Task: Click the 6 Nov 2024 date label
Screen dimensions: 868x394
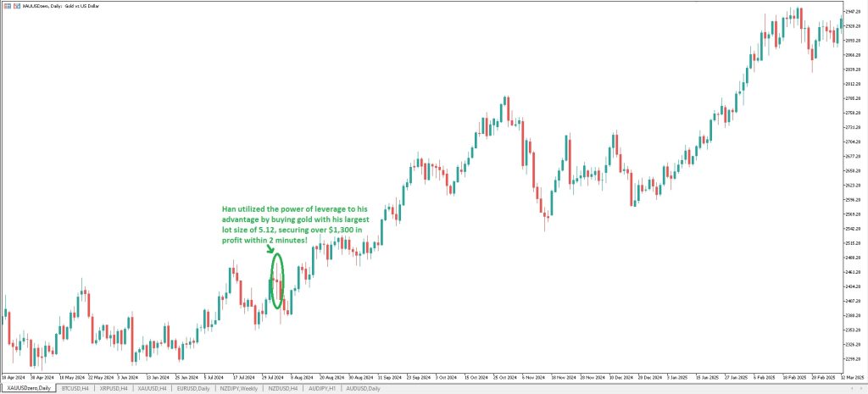Action: point(535,376)
